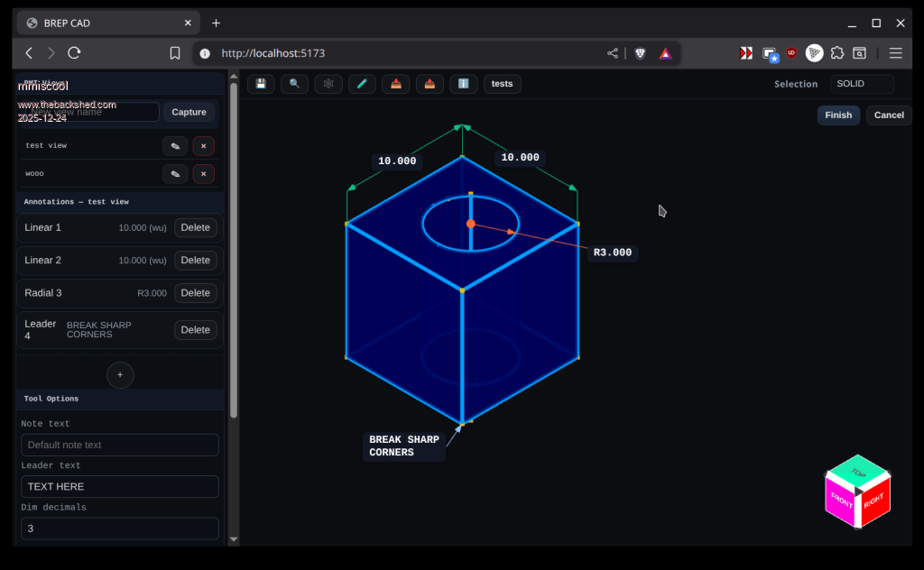Click the Finish button
Image resolution: width=924 pixels, height=570 pixels.
pyautogui.click(x=837, y=115)
